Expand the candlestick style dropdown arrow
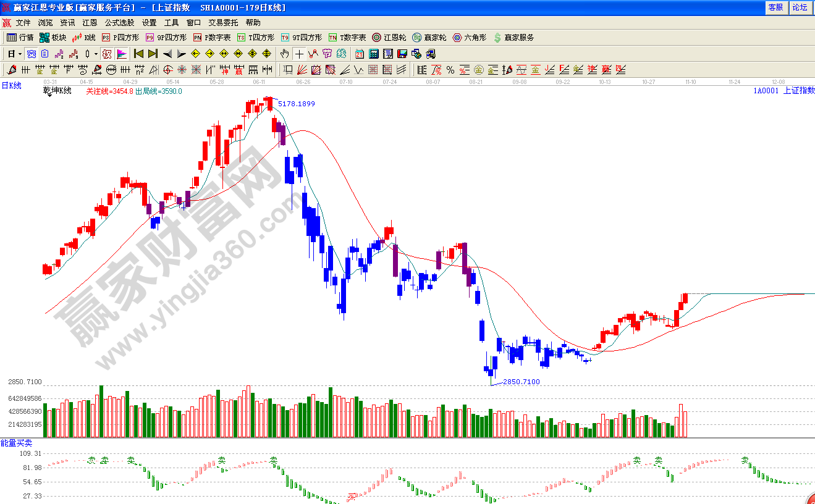The height and width of the screenshot is (504, 815). pyautogui.click(x=96, y=54)
